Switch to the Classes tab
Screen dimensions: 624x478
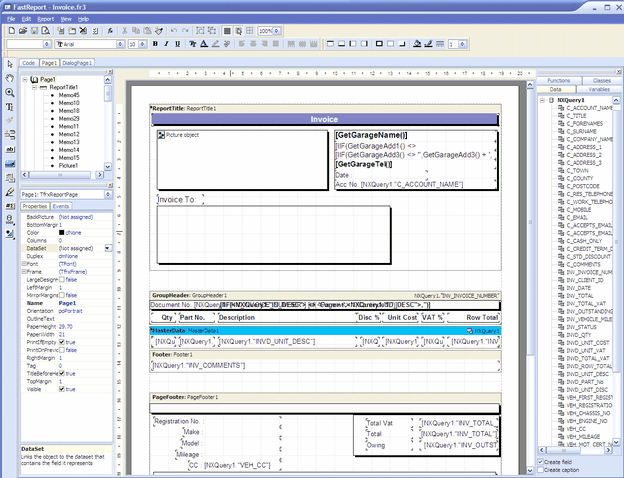[x=601, y=80]
